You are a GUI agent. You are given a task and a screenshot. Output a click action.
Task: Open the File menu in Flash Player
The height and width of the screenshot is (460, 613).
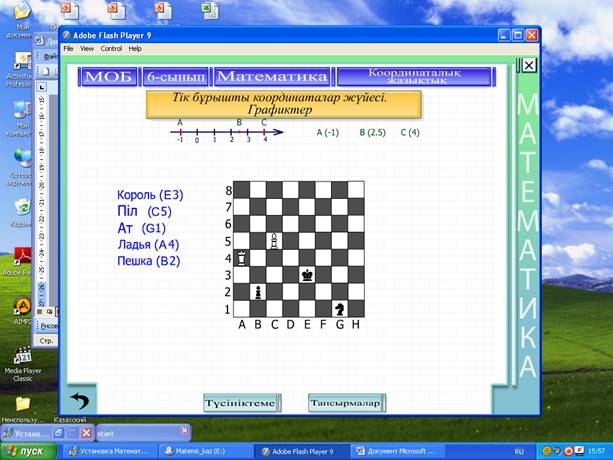point(69,48)
